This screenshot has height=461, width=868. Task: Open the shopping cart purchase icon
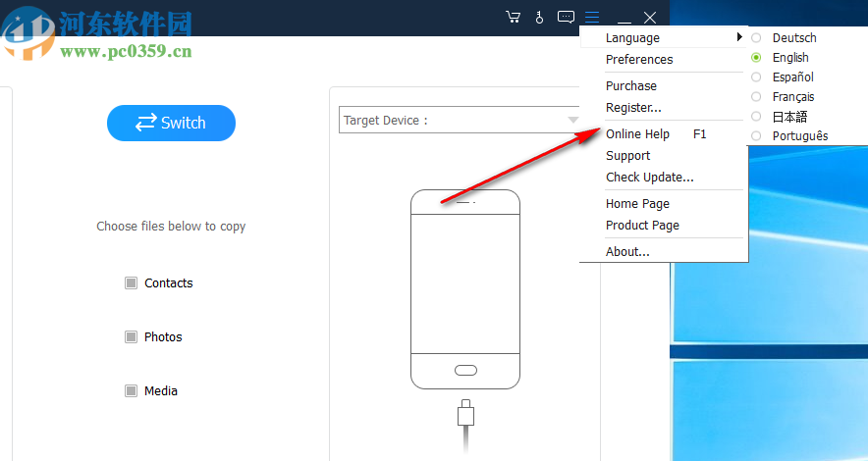[x=514, y=17]
